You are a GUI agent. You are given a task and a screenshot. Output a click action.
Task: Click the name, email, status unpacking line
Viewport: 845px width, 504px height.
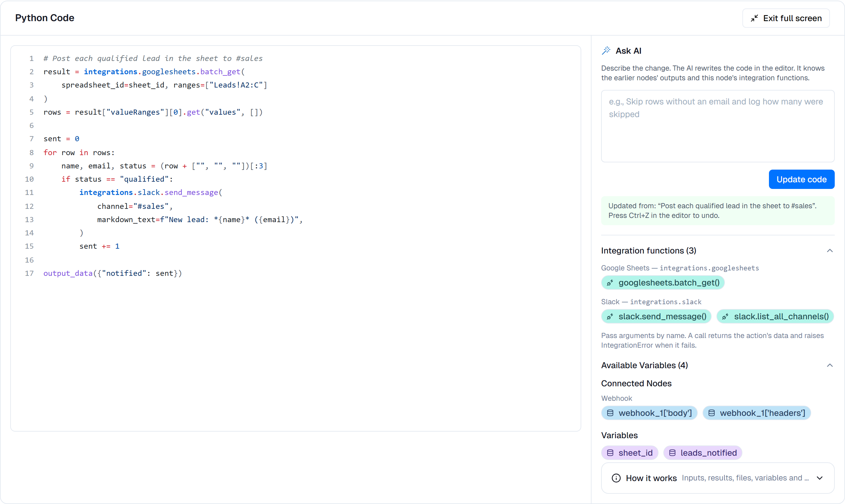point(164,166)
